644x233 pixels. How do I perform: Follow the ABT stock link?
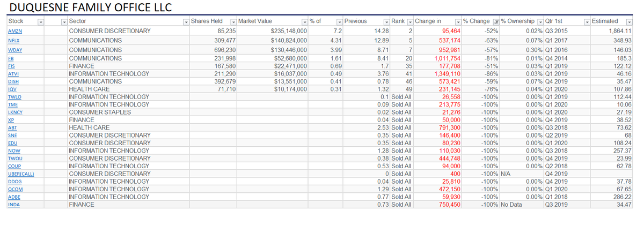click(12, 128)
